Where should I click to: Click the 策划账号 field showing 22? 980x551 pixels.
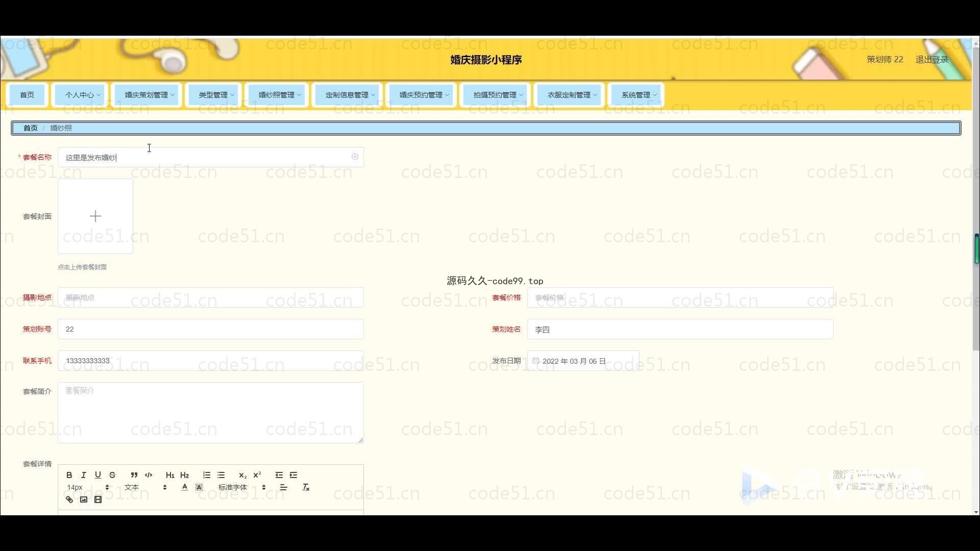211,329
